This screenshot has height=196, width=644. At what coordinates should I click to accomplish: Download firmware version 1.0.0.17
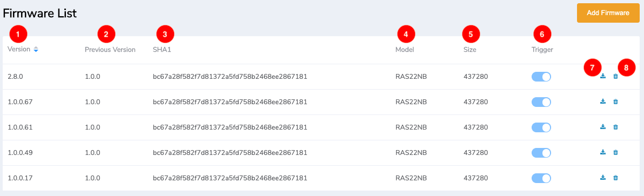pyautogui.click(x=602, y=178)
